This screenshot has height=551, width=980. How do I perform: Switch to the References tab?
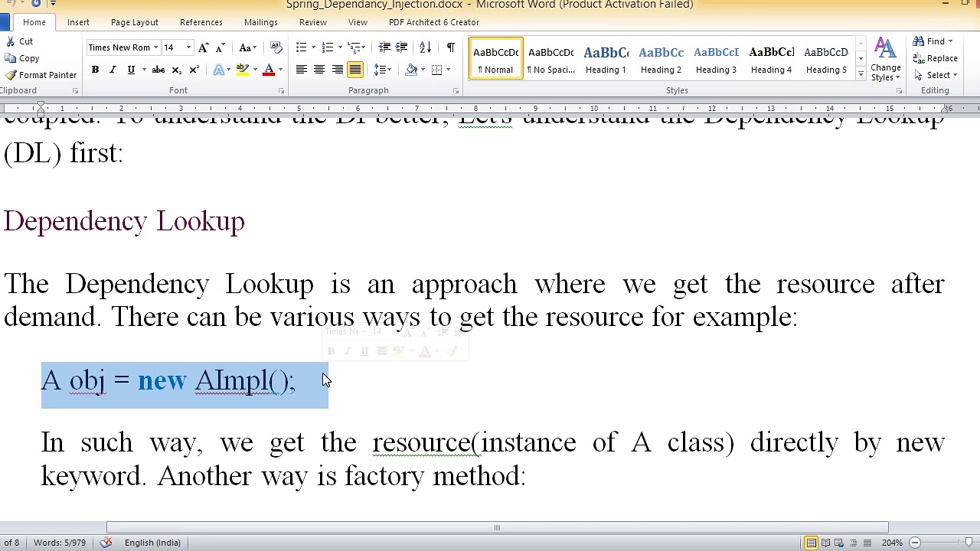coord(201,22)
